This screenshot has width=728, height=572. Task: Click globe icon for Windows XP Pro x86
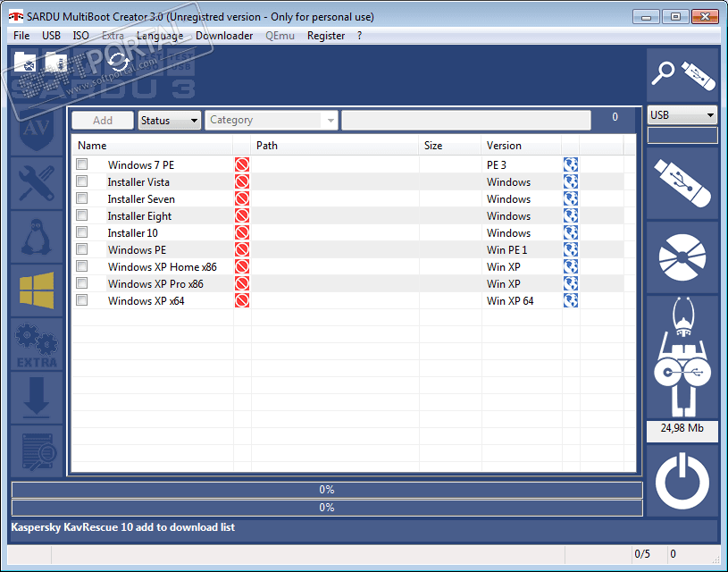571,283
